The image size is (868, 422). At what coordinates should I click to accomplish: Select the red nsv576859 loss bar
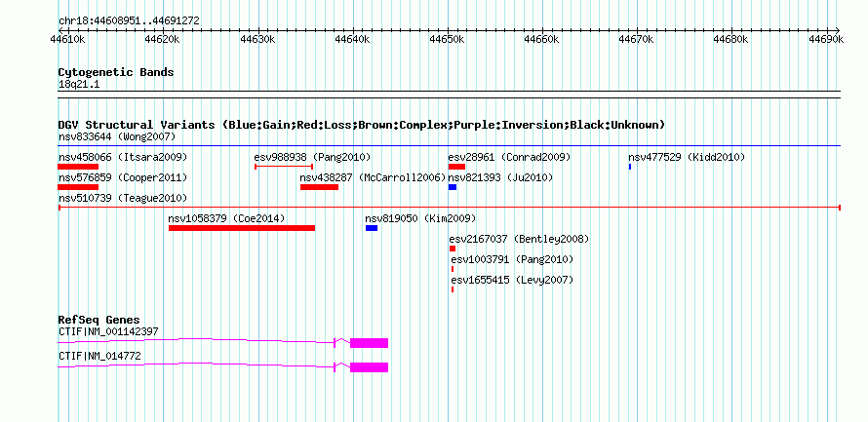(78, 187)
